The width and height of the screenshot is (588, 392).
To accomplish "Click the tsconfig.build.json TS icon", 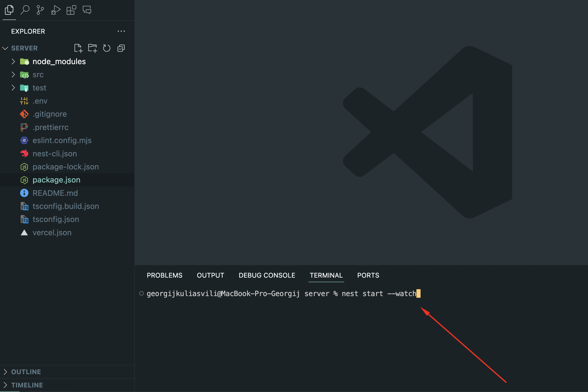I will [x=24, y=206].
